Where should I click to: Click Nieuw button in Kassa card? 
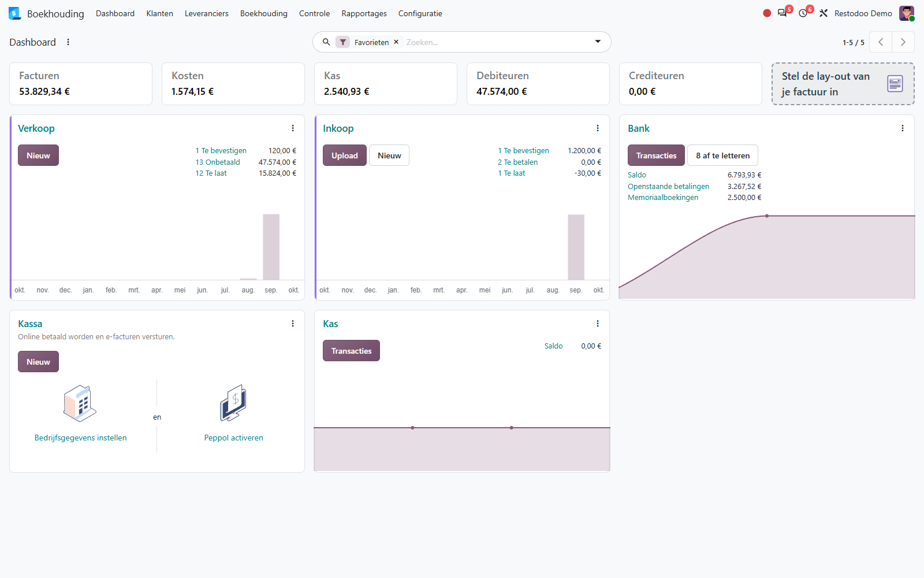coord(38,362)
